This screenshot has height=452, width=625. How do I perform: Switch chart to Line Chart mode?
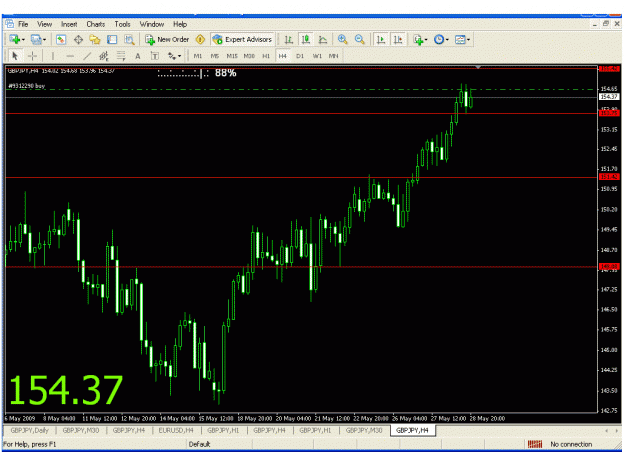[x=323, y=39]
